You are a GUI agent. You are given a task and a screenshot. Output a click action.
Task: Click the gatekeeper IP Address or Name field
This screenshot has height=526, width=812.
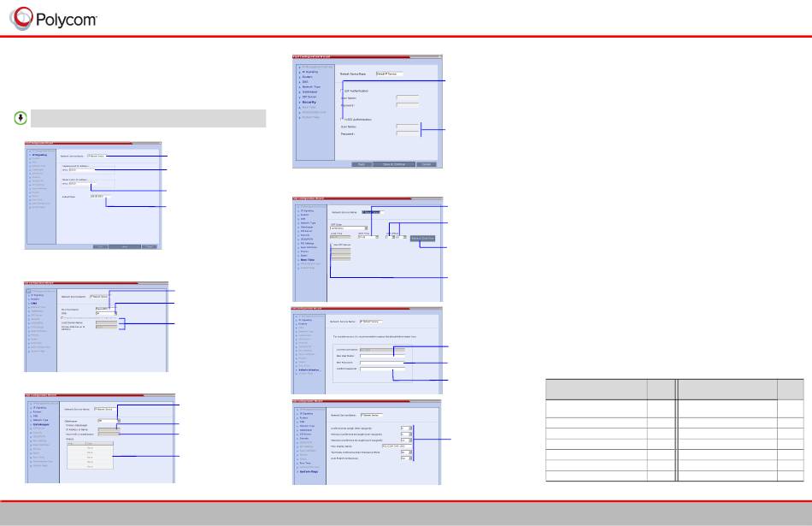click(109, 429)
